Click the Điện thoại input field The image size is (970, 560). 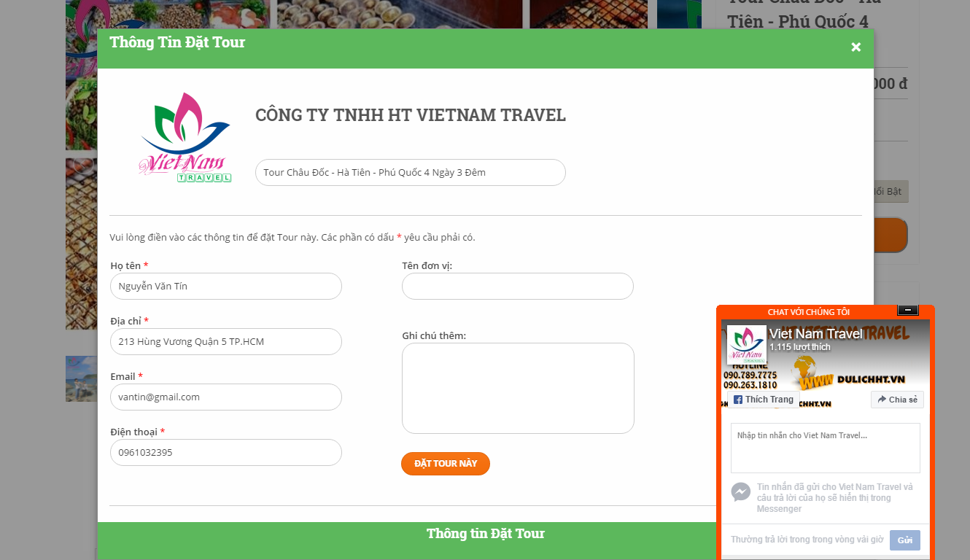[x=226, y=453]
